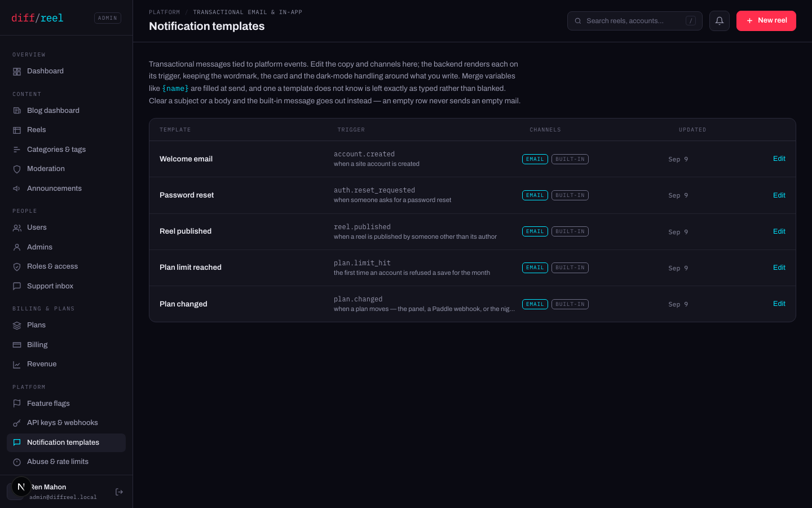The image size is (812, 508).
Task: Edit the Plan limit reached template
Action: point(779,268)
